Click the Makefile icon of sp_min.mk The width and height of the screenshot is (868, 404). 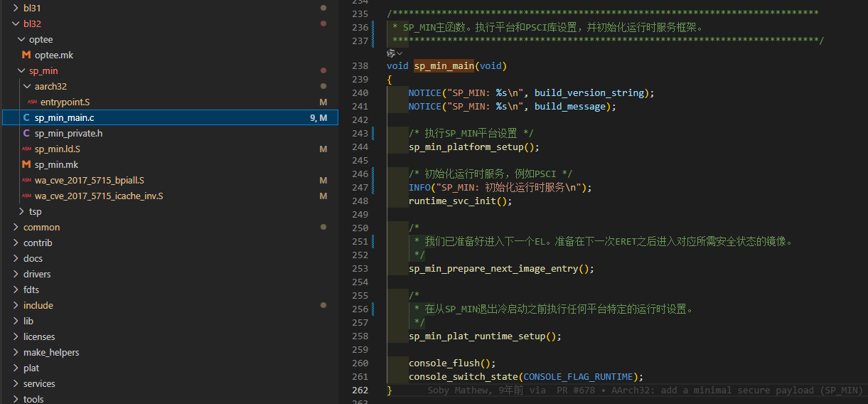coord(26,164)
